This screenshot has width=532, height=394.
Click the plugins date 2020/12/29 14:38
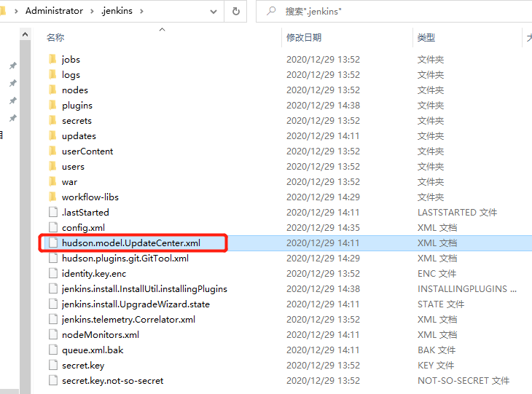[323, 106]
